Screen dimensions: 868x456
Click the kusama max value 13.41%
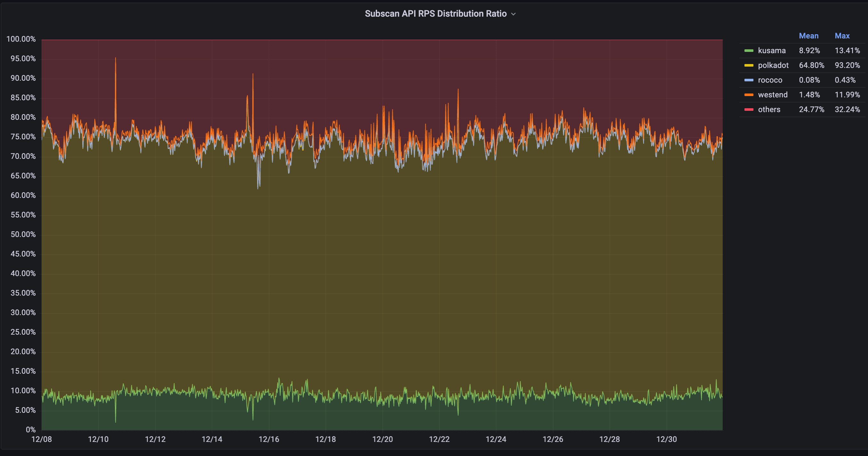(x=847, y=51)
